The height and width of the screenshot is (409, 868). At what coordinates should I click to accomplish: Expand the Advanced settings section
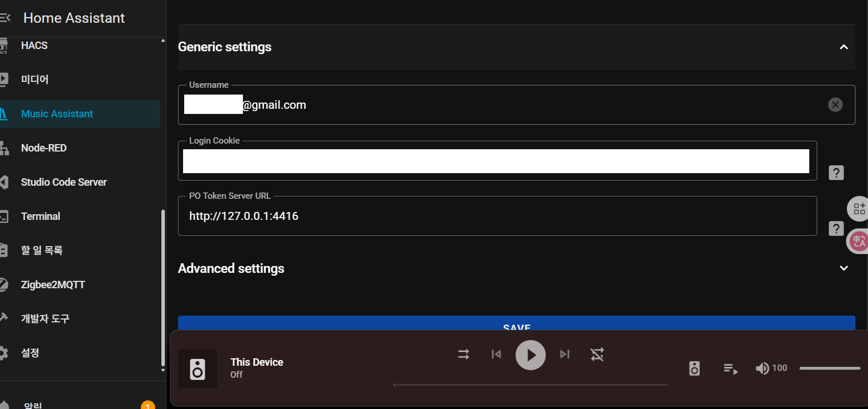843,268
